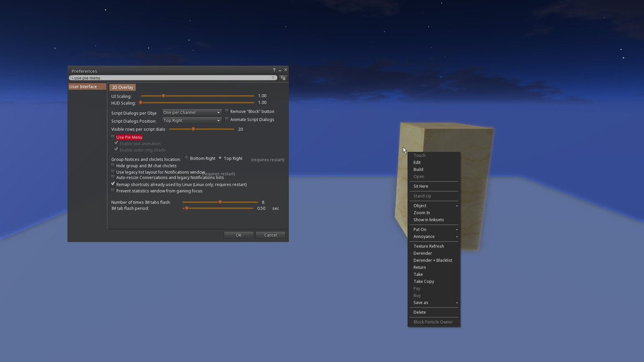This screenshot has height=362, width=644.
Task: Clear the preferences search field
Action: click(x=273, y=78)
